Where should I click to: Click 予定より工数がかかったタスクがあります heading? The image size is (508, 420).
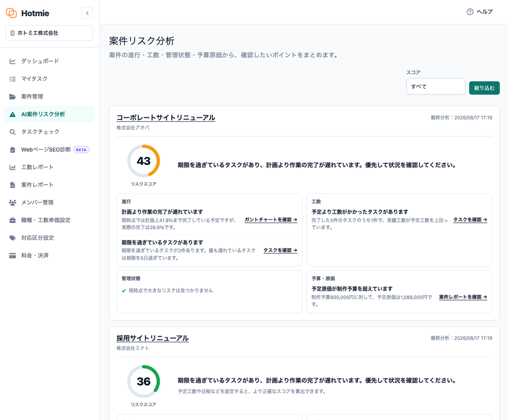(x=360, y=212)
